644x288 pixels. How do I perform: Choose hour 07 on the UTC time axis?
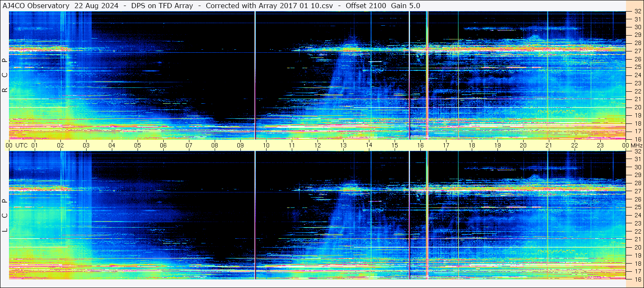pyautogui.click(x=189, y=145)
